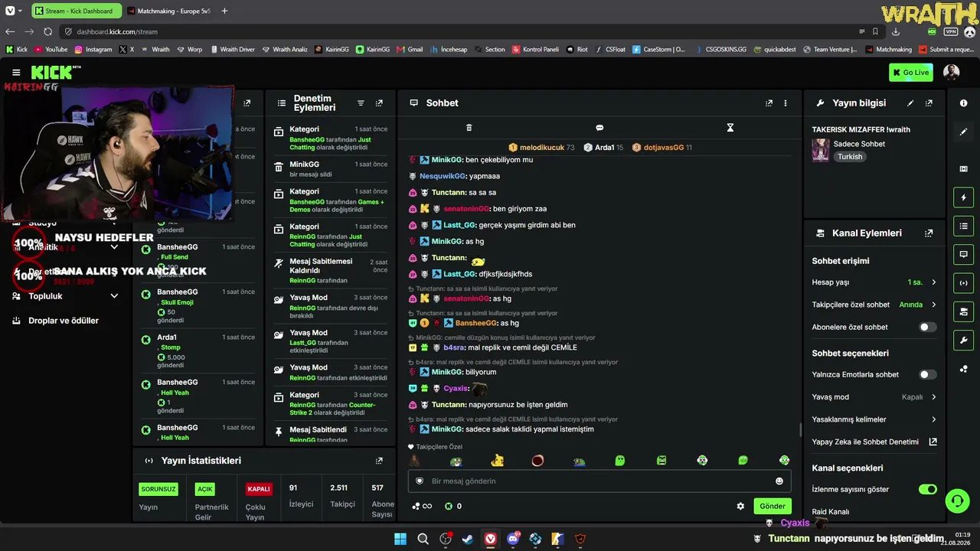
Task: Click the list icon in right rail
Action: click(963, 226)
